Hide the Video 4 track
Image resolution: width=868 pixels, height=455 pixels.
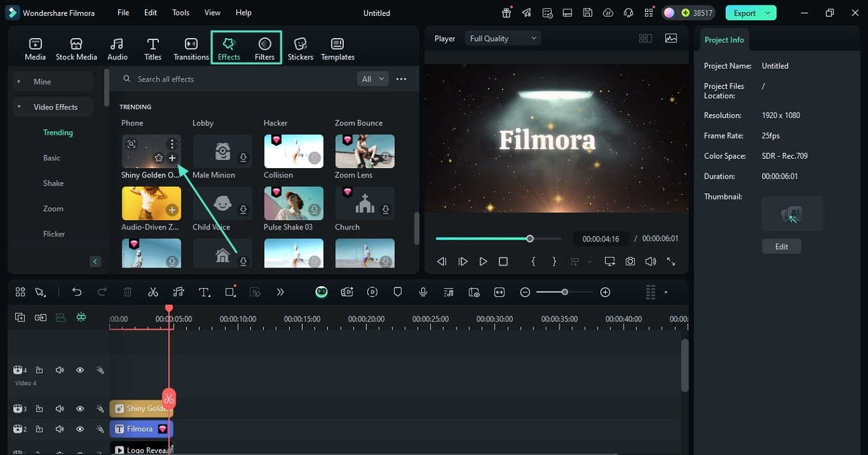pos(80,370)
